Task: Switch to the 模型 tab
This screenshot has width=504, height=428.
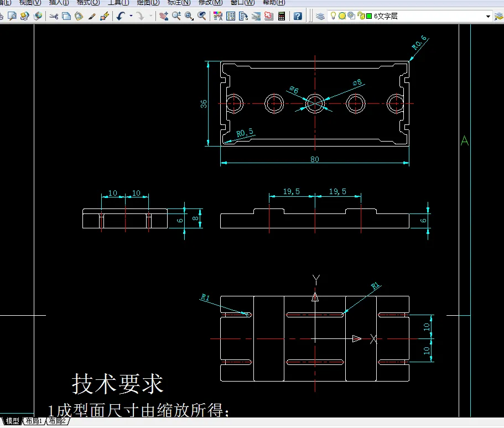Action: tap(13, 421)
